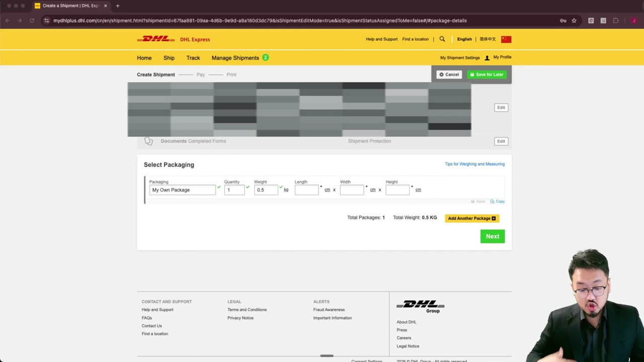Screen dimensions: 644x362
Task: Switch language to English
Action: click(x=464, y=39)
